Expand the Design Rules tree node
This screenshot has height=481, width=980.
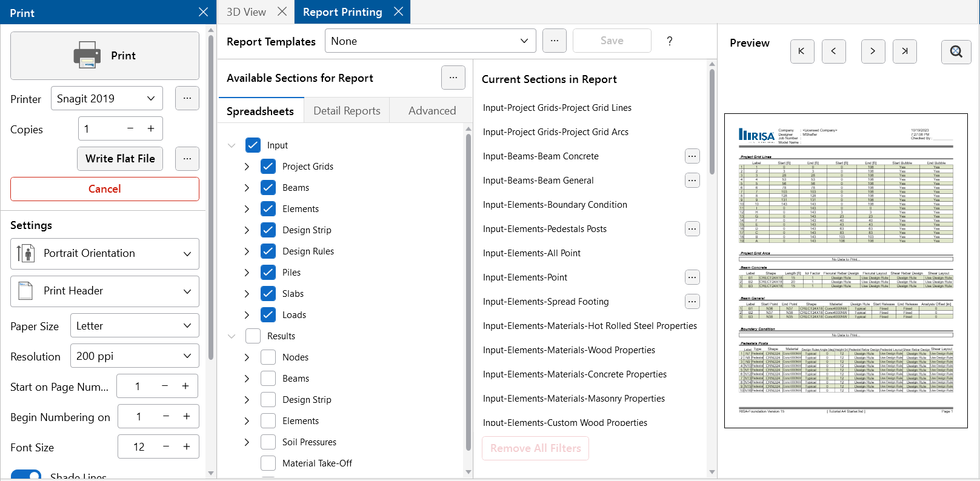point(247,251)
